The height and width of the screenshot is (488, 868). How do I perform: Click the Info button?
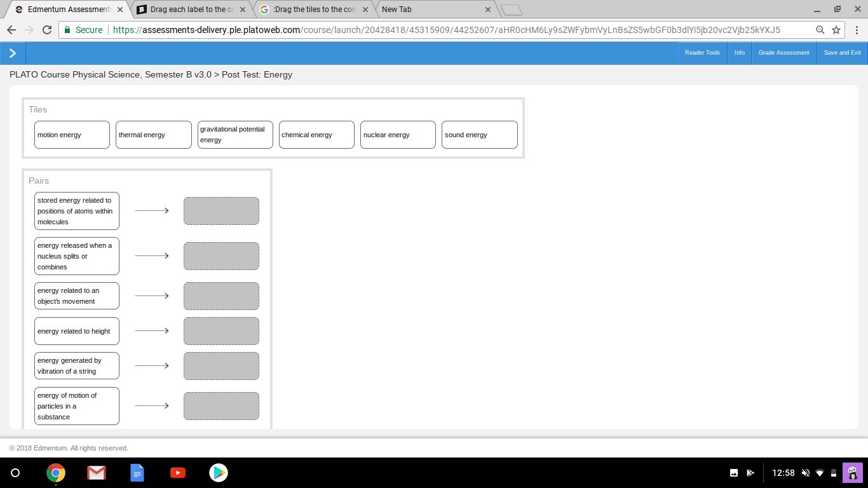740,53
